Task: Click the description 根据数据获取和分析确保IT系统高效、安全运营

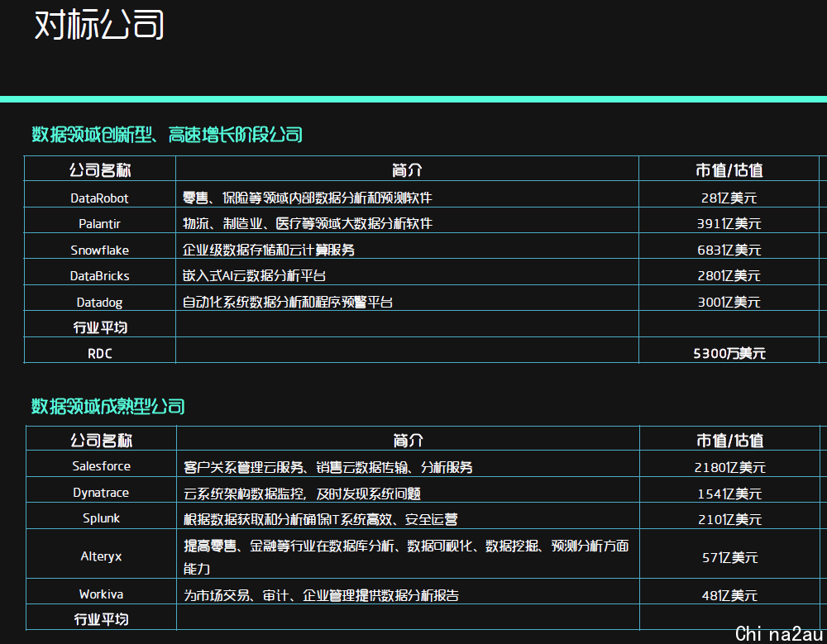Action: coord(320,519)
